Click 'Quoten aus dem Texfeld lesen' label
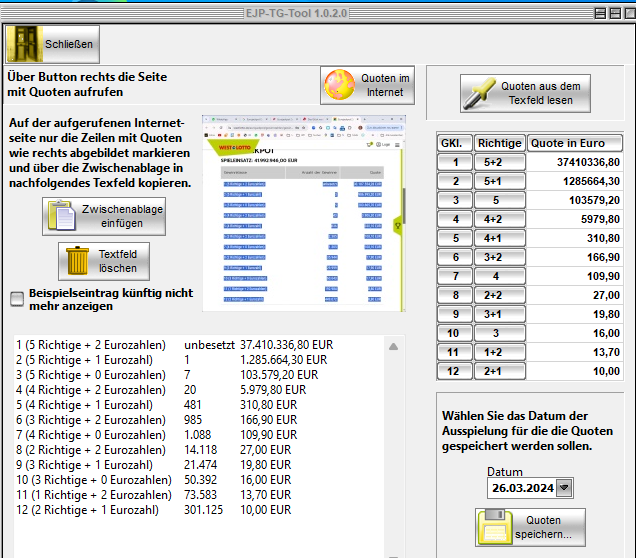636x558 pixels. click(541, 93)
